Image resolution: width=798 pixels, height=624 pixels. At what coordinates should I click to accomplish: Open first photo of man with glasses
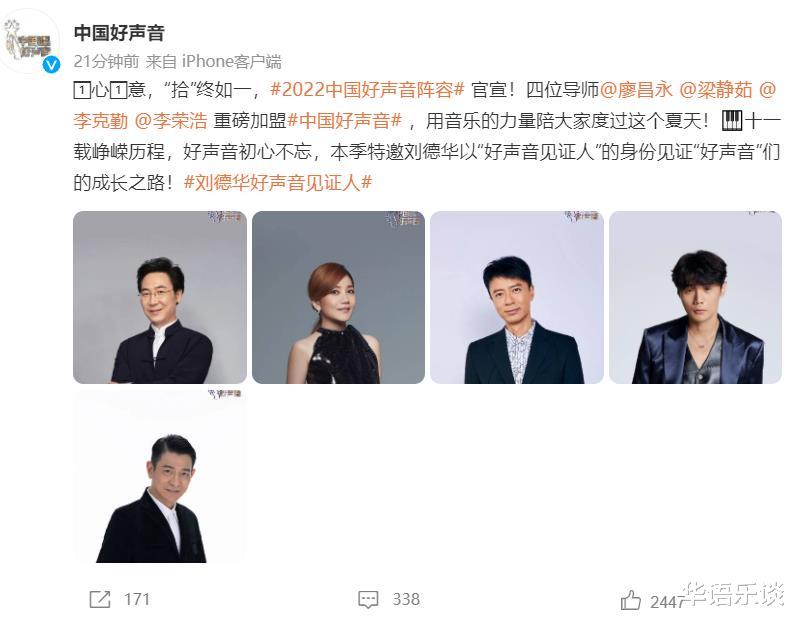click(x=160, y=297)
